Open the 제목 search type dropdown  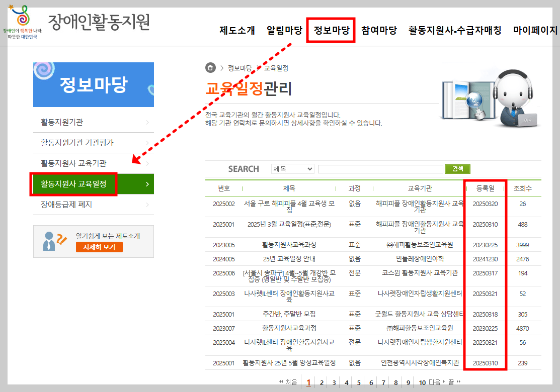(x=292, y=169)
